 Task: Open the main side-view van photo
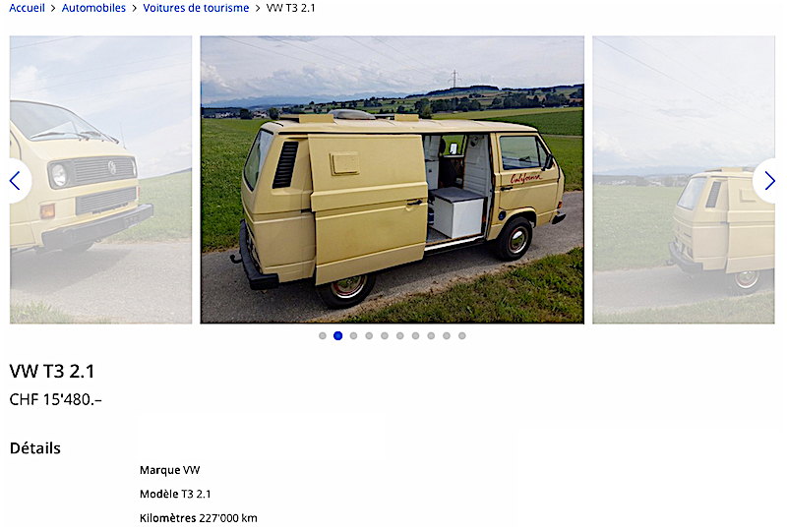coord(392,180)
